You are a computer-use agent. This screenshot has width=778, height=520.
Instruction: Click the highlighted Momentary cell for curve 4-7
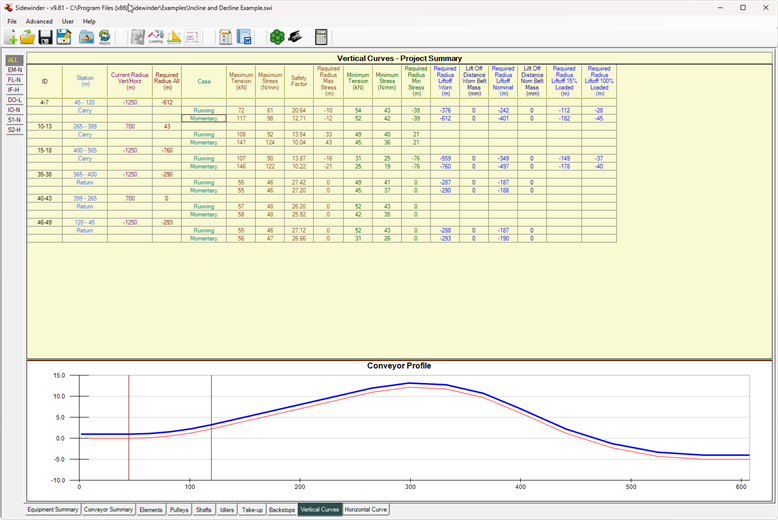click(x=204, y=118)
